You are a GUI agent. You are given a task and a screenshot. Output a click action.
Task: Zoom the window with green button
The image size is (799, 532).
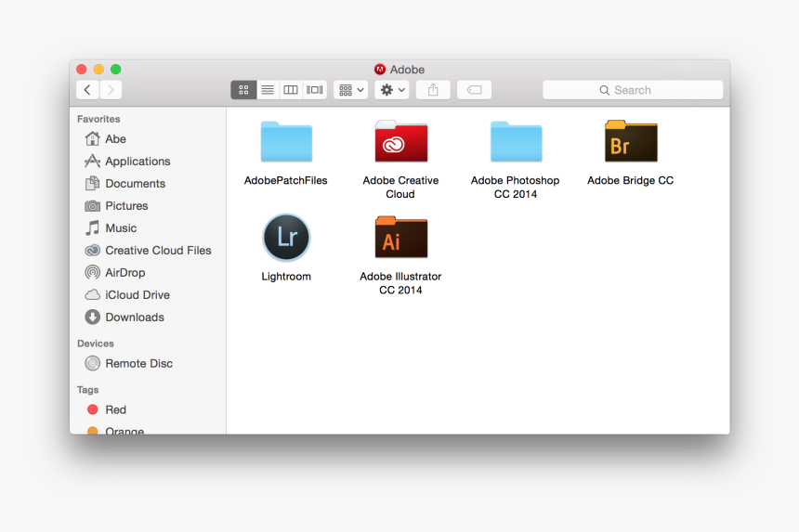coord(116,70)
